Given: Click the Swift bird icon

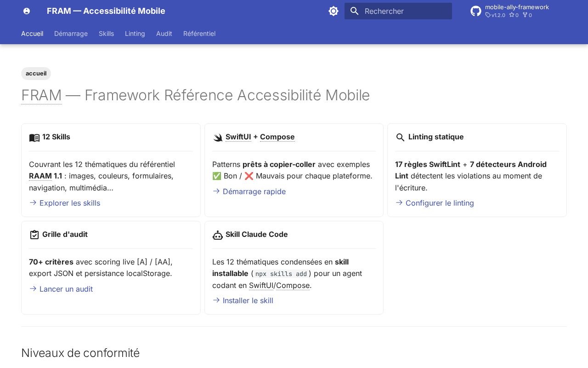Looking at the screenshot, I should 218,138.
